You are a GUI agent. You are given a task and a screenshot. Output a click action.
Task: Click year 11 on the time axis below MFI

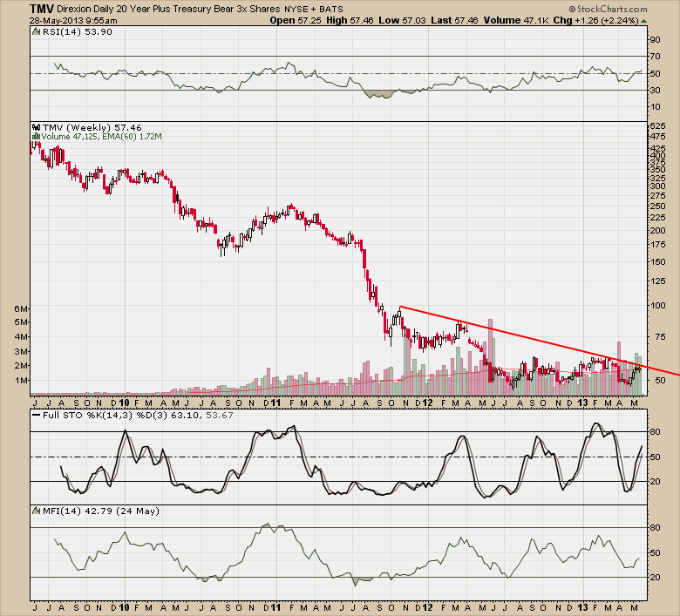275,607
